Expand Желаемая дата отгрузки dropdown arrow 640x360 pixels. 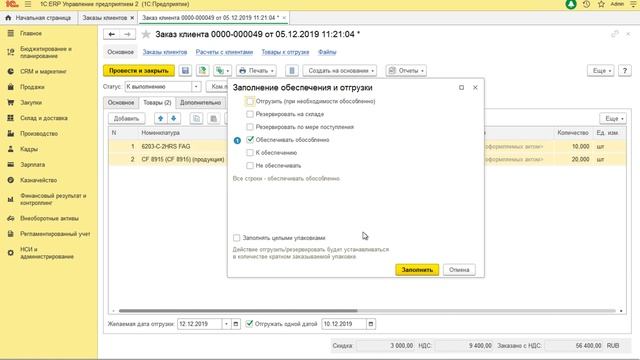click(227, 324)
